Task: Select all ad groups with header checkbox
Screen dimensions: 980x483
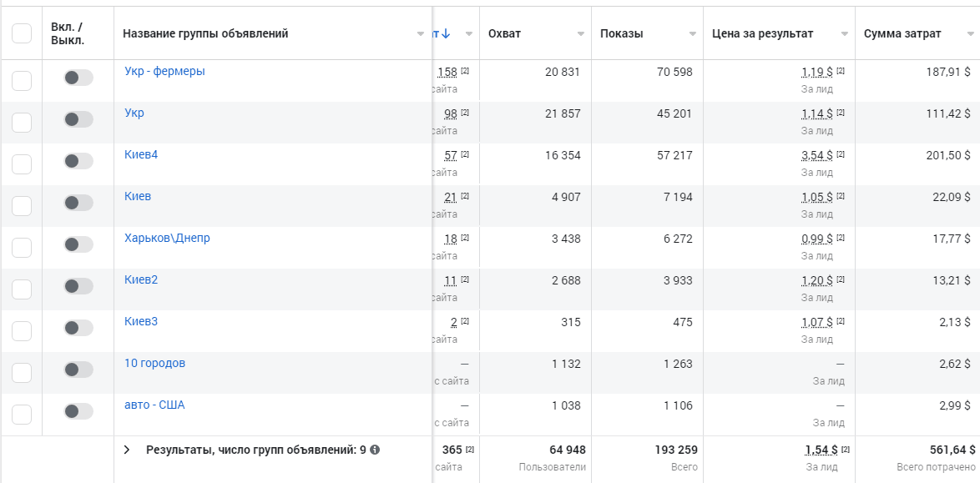Action: point(22,33)
